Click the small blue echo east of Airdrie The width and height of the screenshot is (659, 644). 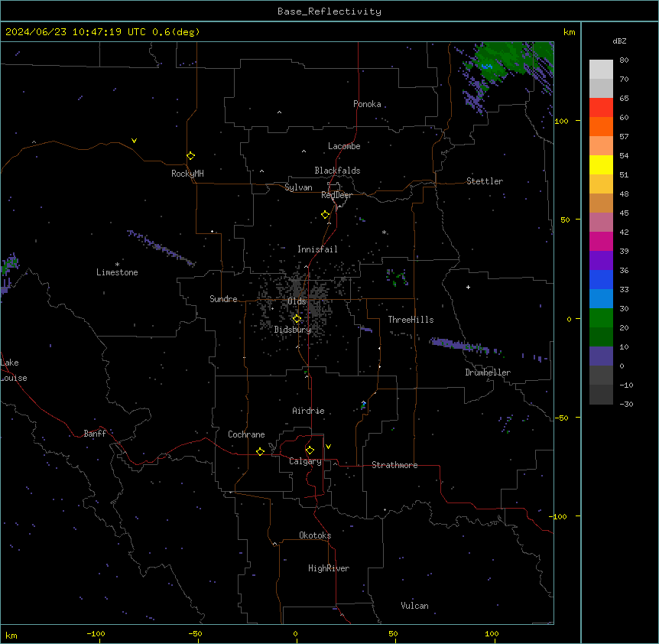(364, 405)
